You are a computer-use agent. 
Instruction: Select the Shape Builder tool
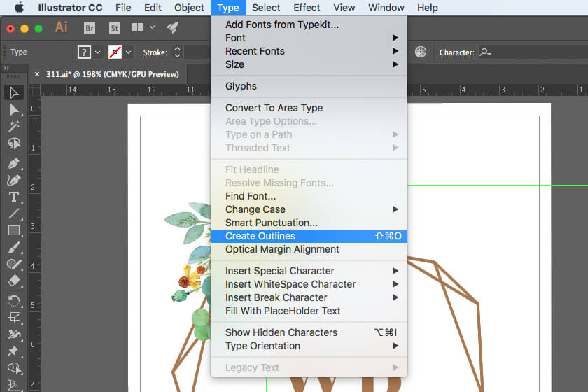(14, 368)
